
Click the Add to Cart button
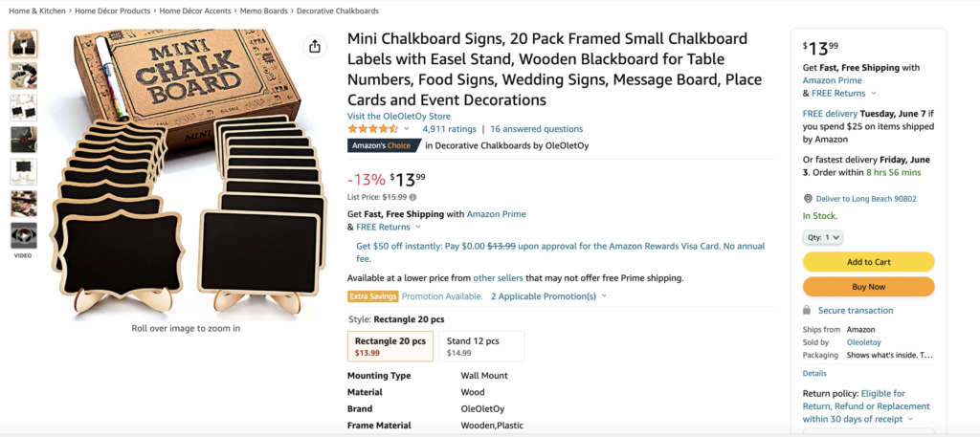[868, 262]
